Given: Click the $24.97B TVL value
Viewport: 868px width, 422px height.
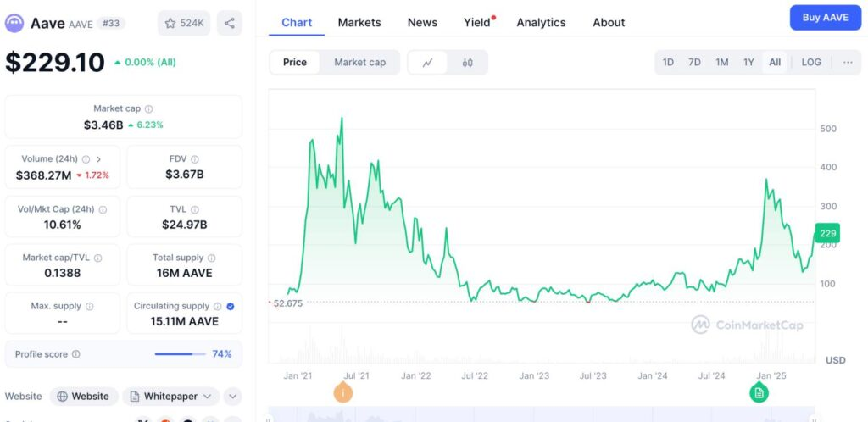Looking at the screenshot, I should tap(184, 225).
